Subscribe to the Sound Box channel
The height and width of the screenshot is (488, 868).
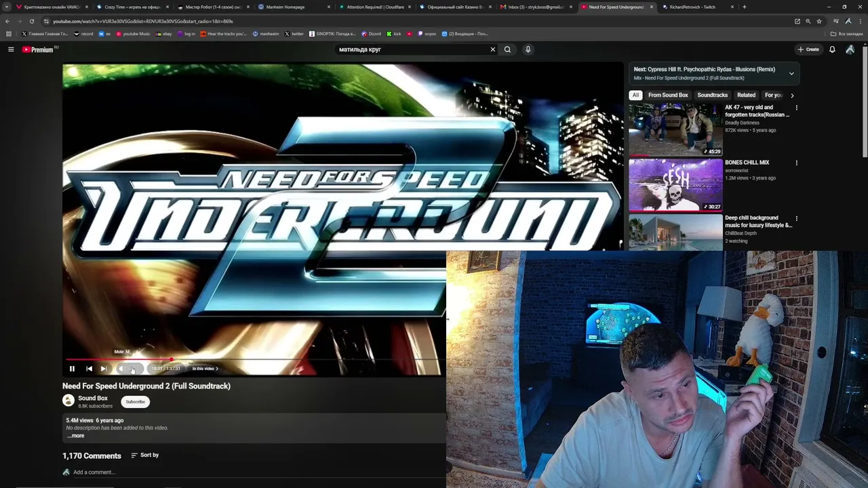point(135,402)
